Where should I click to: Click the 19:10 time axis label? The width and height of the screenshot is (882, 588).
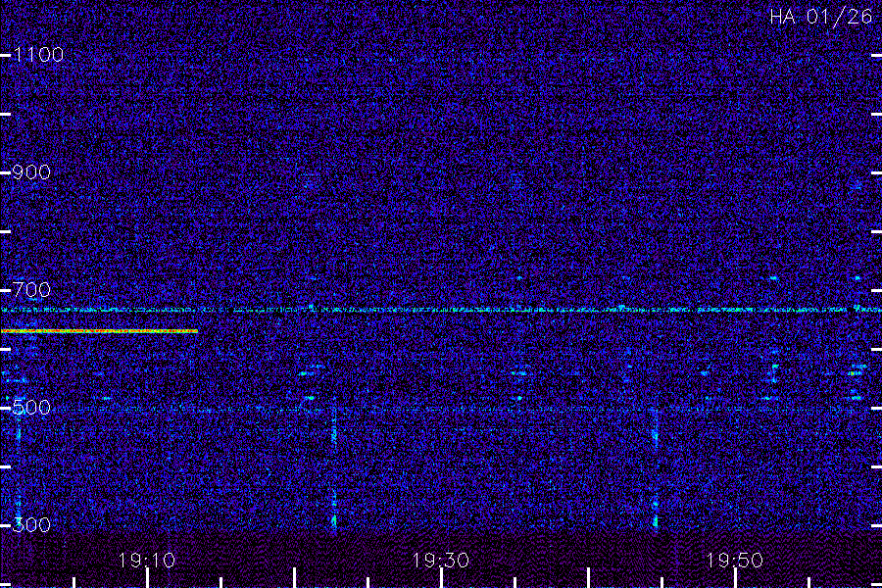click(x=147, y=561)
